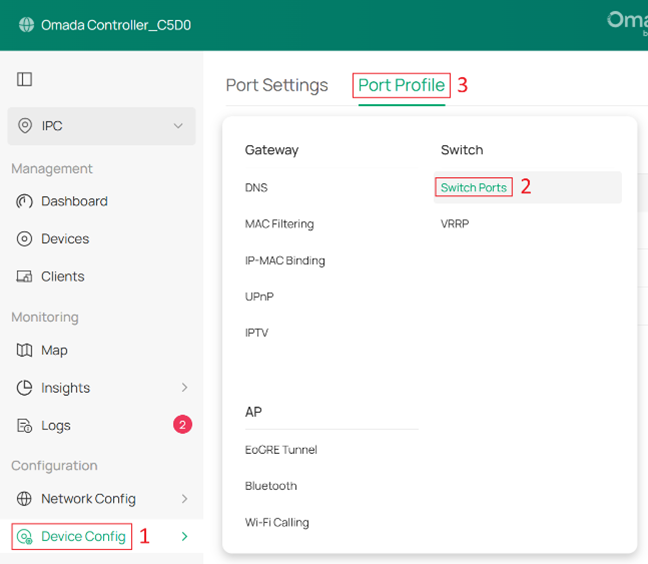Click the Gateway section heading
Screen dimensions: 648x564
pyautogui.click(x=272, y=150)
